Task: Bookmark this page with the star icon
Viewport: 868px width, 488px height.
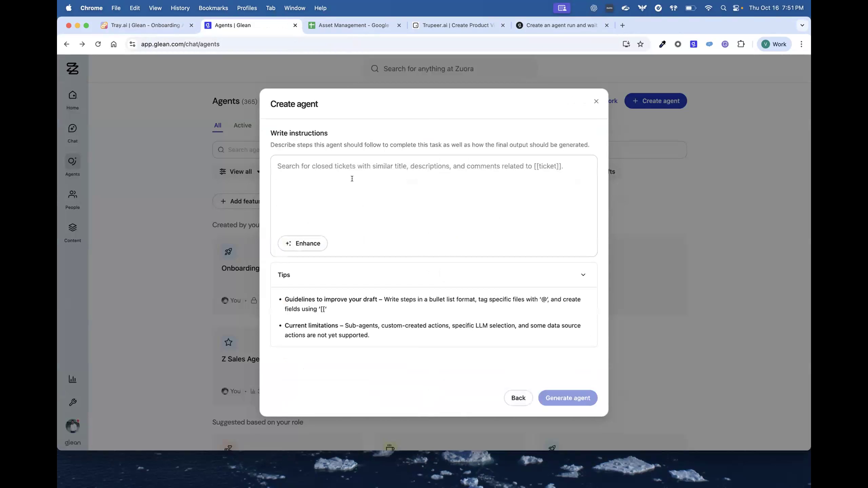Action: (640, 44)
